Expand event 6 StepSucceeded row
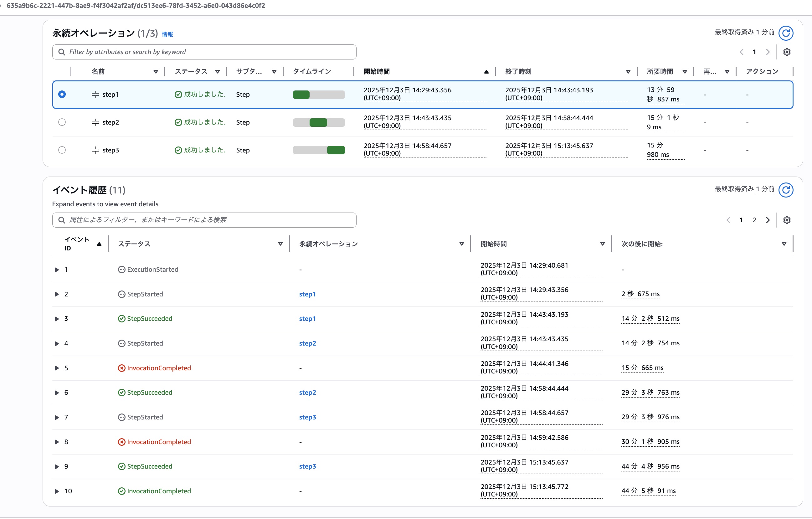812x519 pixels. coord(57,393)
